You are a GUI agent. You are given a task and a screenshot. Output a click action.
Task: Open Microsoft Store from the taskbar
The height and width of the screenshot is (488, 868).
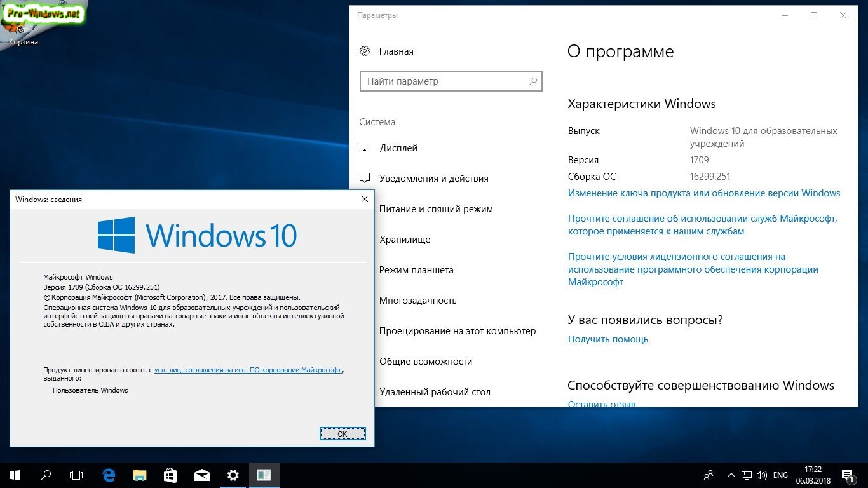point(170,475)
